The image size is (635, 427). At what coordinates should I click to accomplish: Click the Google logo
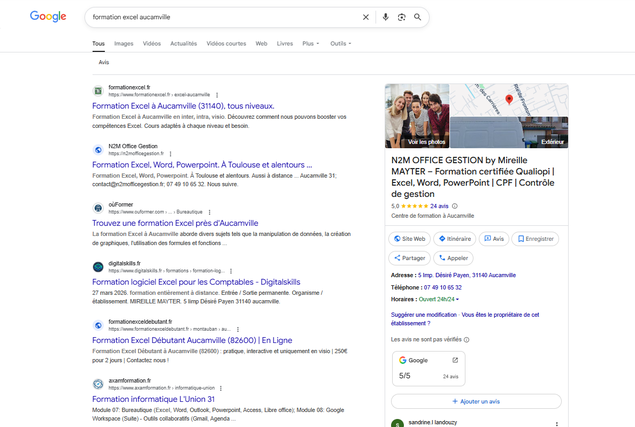click(48, 16)
